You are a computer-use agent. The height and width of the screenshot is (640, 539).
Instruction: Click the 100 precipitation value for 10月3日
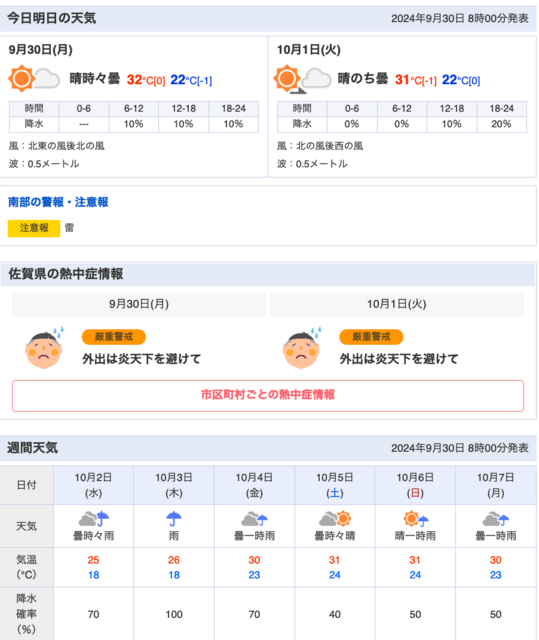[x=174, y=614]
